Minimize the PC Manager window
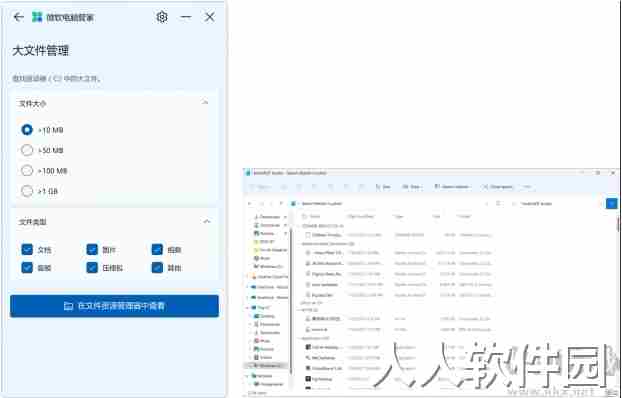The width and height of the screenshot is (622, 398). tap(186, 17)
